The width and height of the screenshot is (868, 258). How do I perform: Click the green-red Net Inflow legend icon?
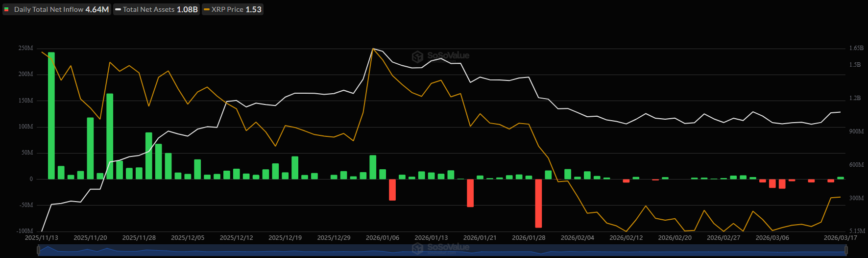[x=7, y=9]
